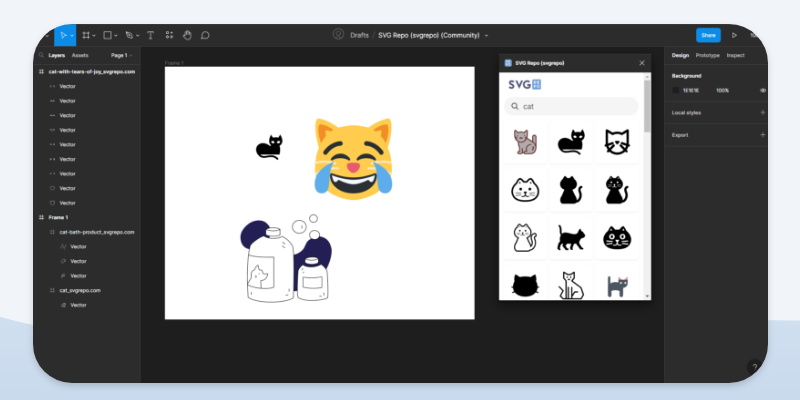Open the help question mark button
The width and height of the screenshot is (800, 400).
click(755, 367)
